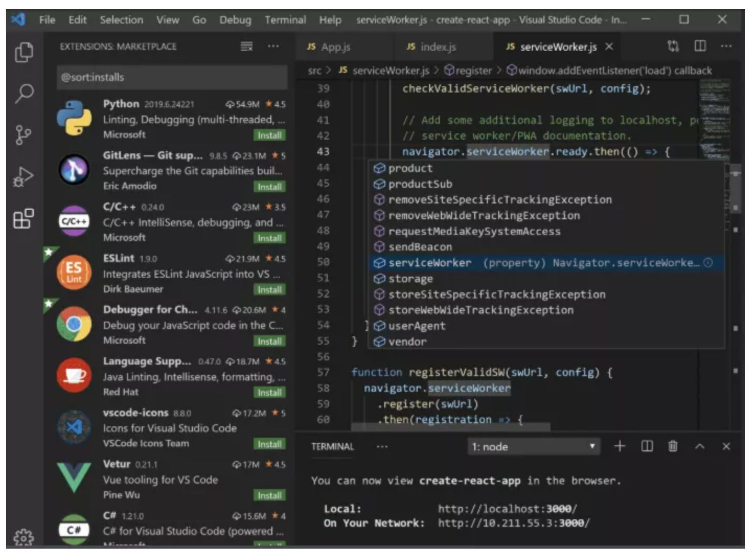Open the Selection menu
This screenshot has width=756, height=557.
click(121, 20)
